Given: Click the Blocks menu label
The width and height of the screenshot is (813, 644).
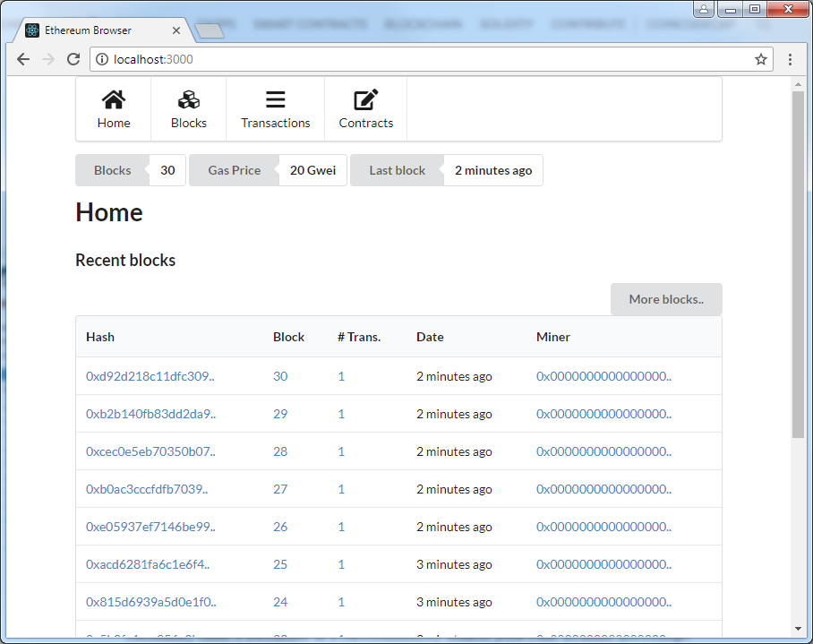Looking at the screenshot, I should (189, 123).
